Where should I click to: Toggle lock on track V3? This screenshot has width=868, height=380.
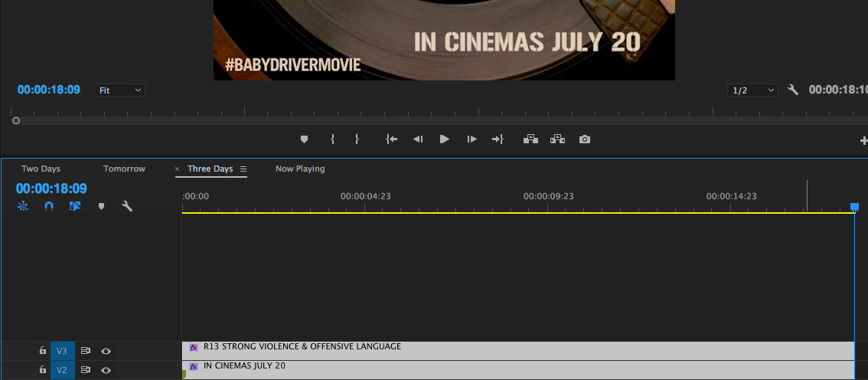(x=43, y=351)
